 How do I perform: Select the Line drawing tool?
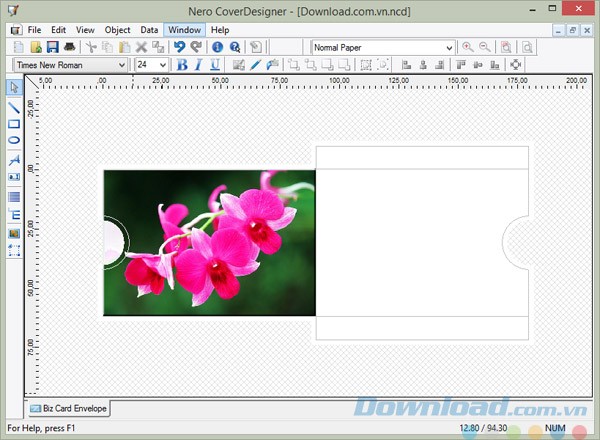[x=14, y=106]
